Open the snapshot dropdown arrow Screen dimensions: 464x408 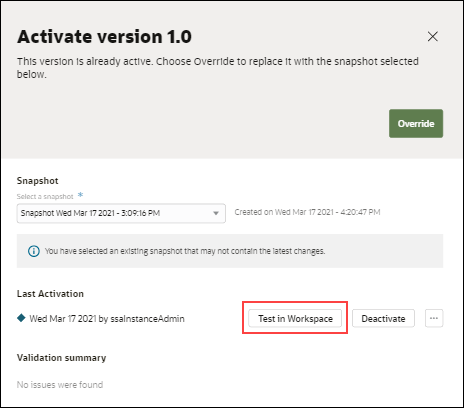pyautogui.click(x=216, y=213)
